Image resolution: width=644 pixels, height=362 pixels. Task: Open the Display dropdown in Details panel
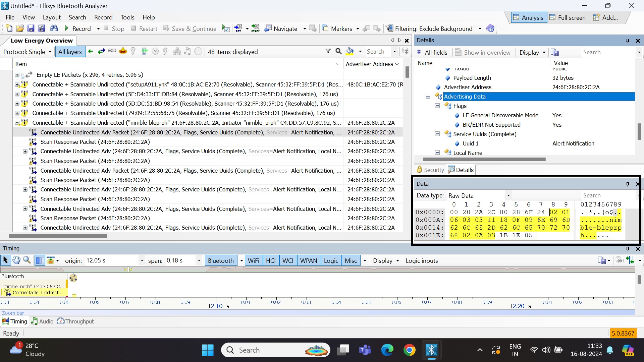point(533,52)
